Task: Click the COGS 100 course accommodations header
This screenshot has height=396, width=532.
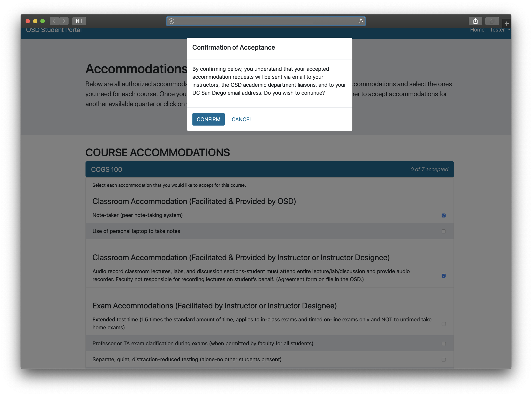Action: pos(269,169)
